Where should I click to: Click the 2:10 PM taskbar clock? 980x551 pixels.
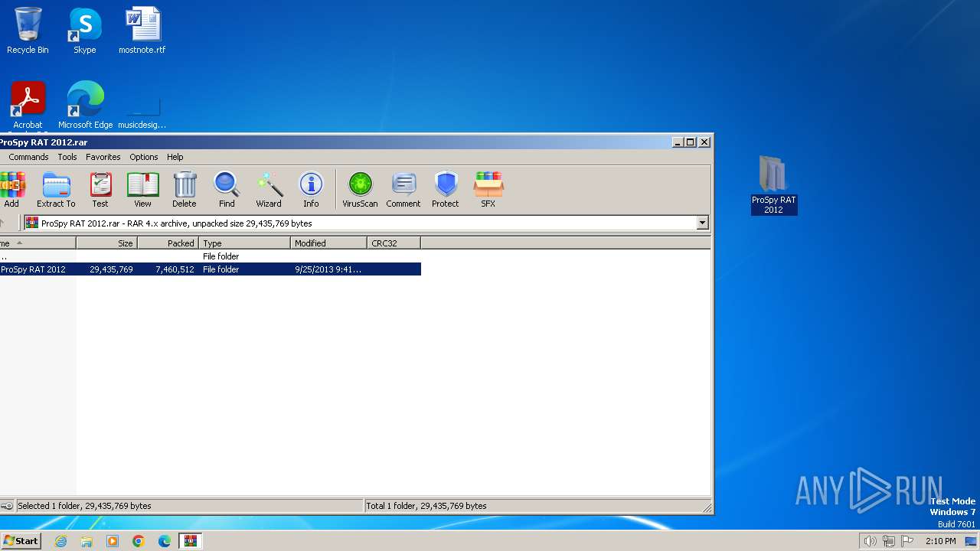pos(940,541)
